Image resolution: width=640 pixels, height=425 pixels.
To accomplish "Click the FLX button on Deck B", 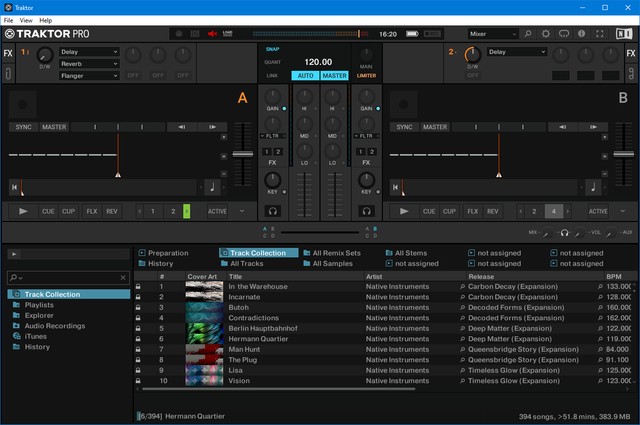I will 472,211.
